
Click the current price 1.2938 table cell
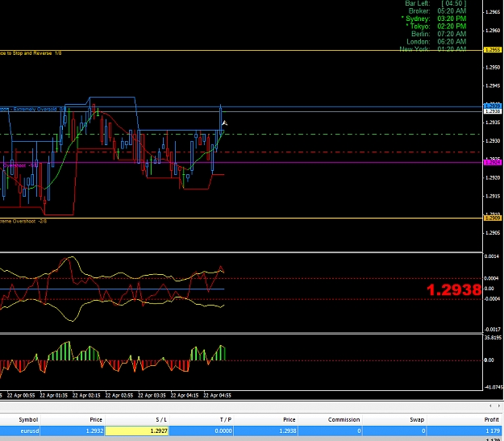pos(266,431)
